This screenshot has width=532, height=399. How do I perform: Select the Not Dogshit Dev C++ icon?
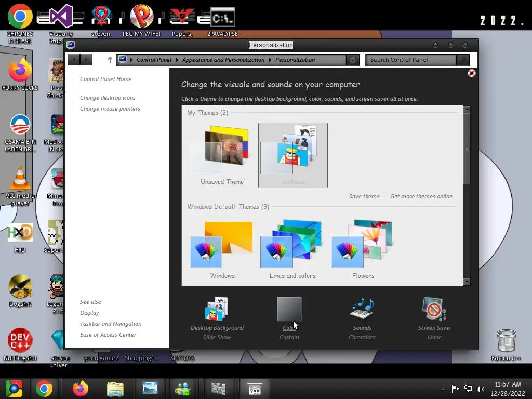click(x=20, y=344)
